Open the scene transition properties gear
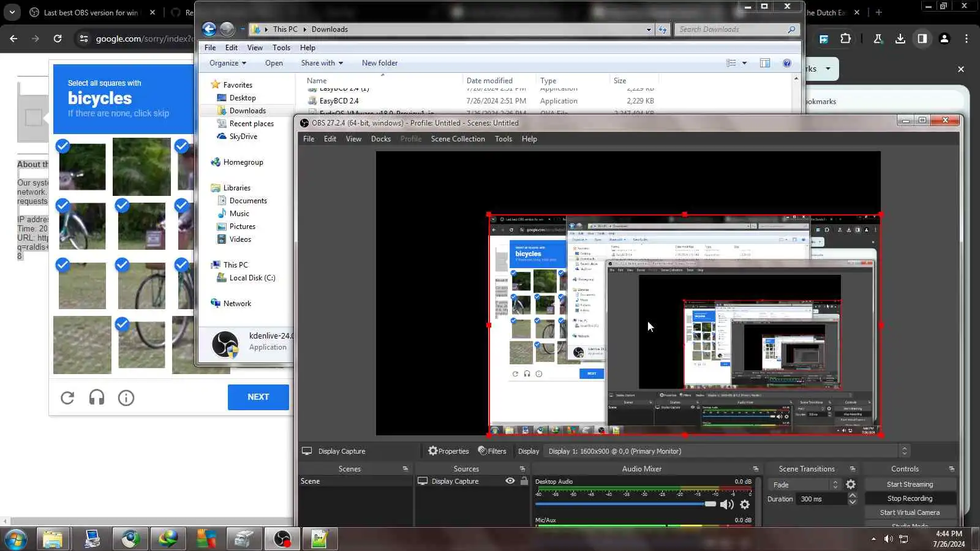980x551 pixels. (851, 484)
